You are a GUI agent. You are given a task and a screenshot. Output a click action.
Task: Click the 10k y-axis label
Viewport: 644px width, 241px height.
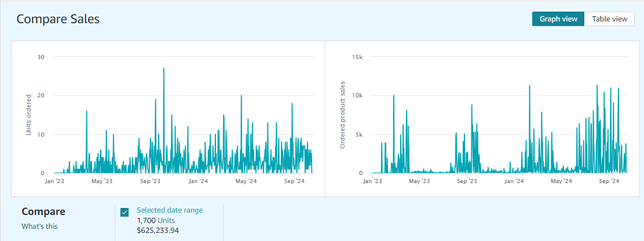(357, 96)
